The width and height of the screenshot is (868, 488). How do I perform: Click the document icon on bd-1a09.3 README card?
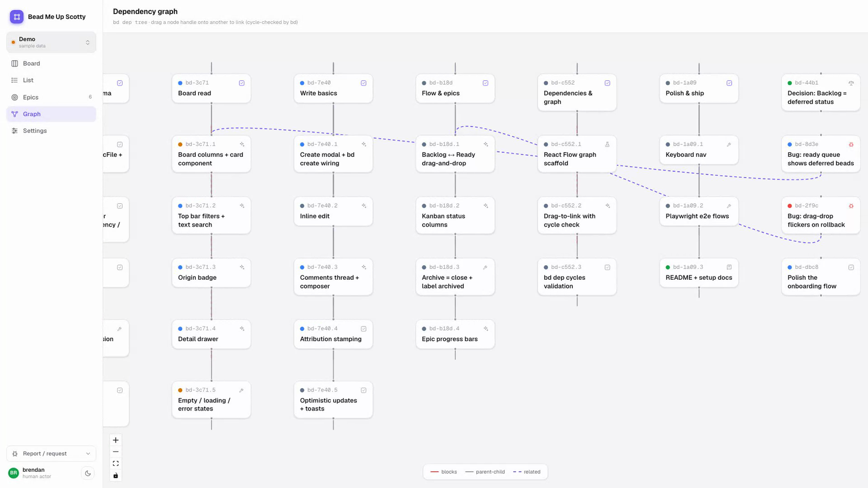tap(729, 267)
